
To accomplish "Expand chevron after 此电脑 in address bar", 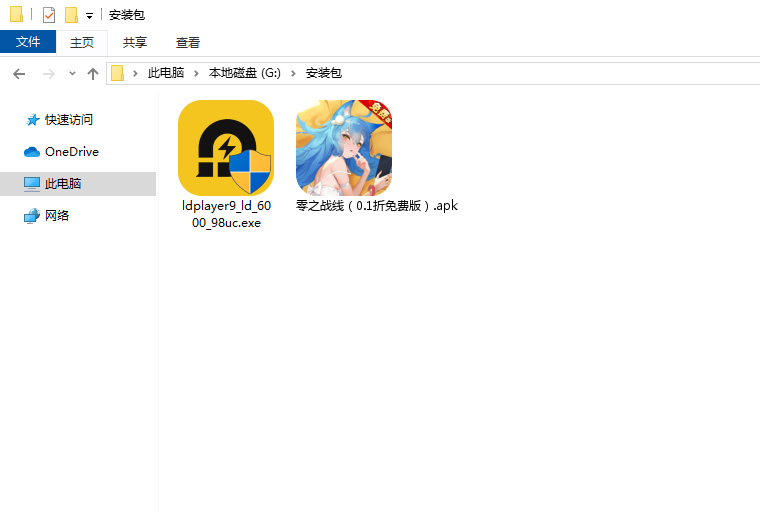I will [x=196, y=73].
